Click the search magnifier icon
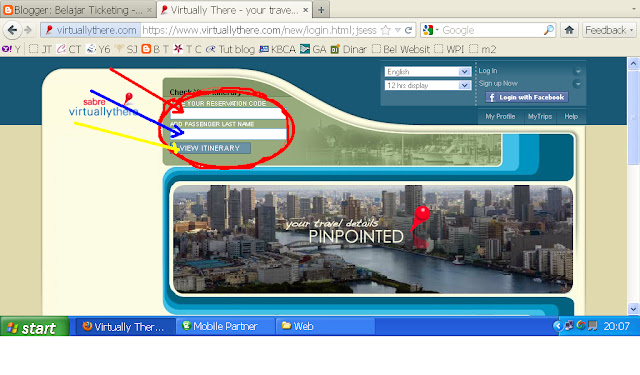640x375 pixels. click(x=549, y=30)
